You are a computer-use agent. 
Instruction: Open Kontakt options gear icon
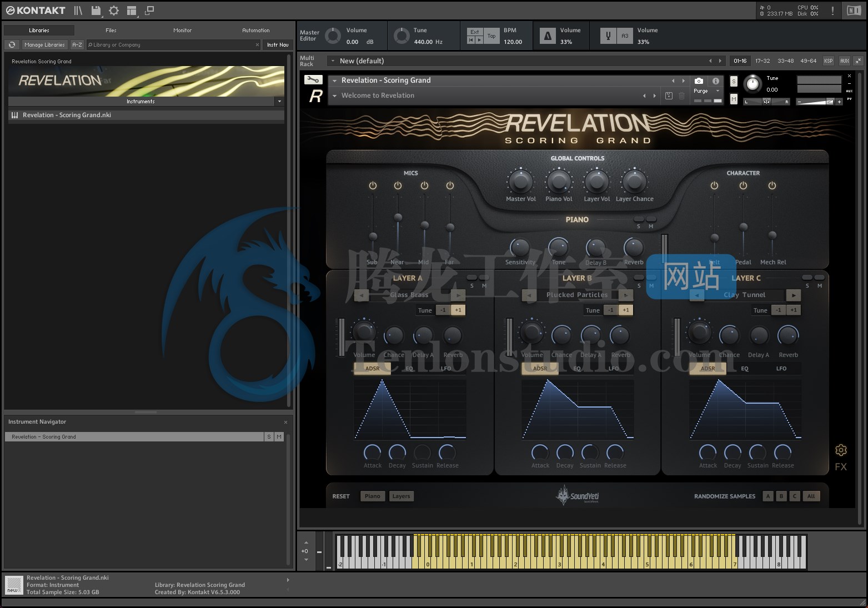pos(114,11)
